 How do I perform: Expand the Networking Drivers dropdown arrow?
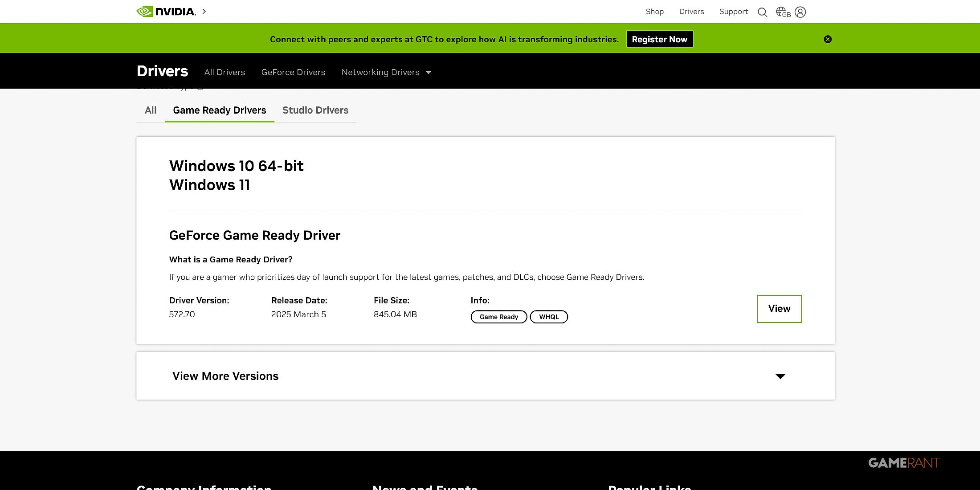(x=429, y=73)
